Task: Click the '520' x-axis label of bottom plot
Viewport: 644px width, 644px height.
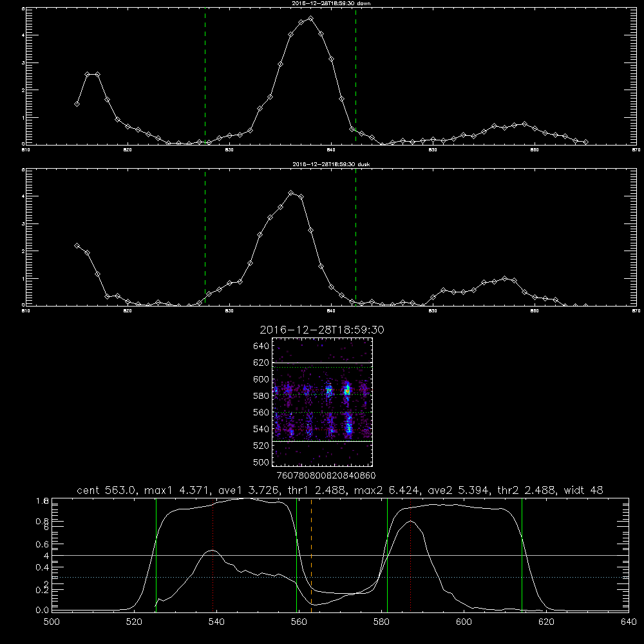Action: coord(134,622)
